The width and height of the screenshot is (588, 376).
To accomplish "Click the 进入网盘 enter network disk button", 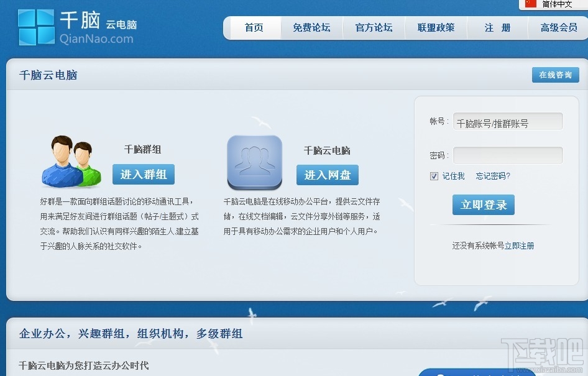I will click(328, 175).
